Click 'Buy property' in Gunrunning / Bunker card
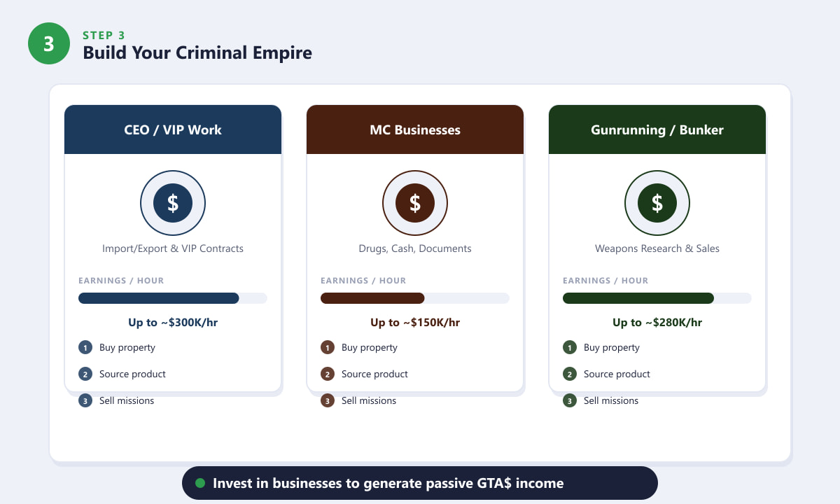 pos(612,348)
